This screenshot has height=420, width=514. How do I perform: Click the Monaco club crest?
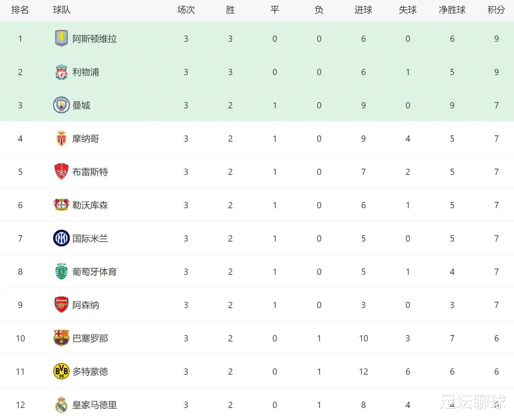[61, 138]
